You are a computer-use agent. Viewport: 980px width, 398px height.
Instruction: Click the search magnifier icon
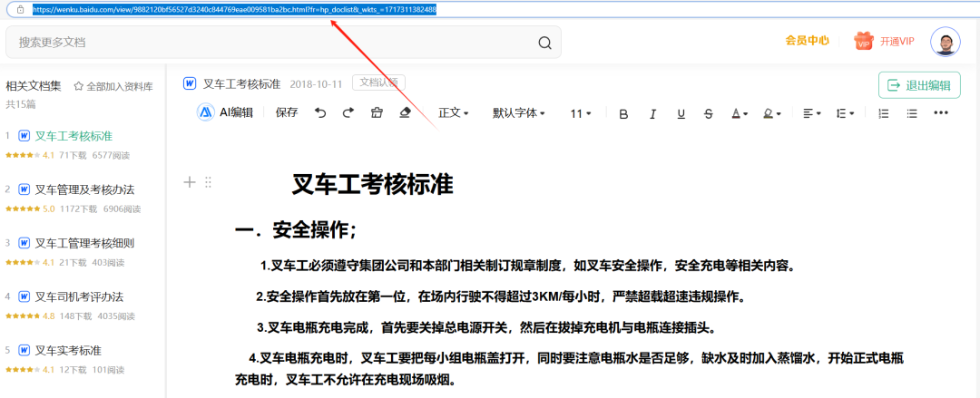coord(544,43)
